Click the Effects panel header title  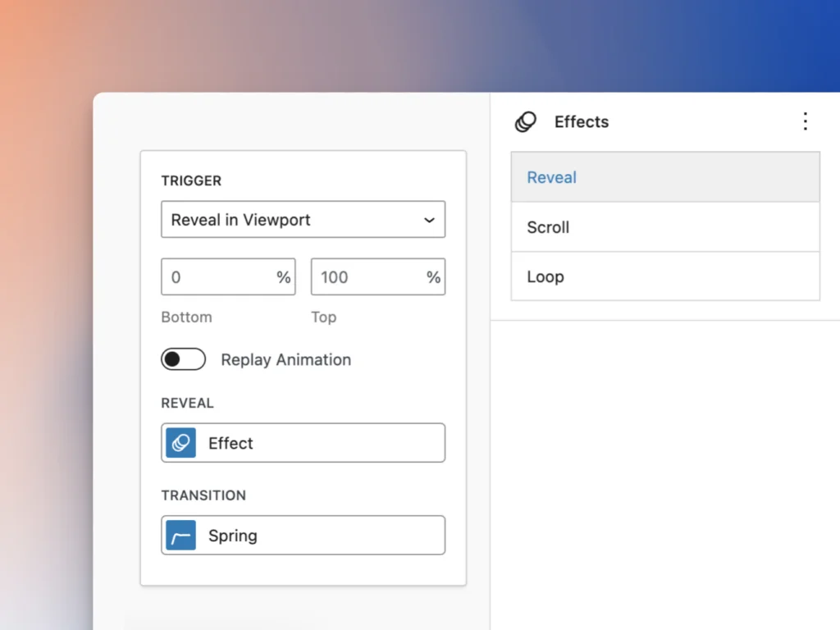pos(582,122)
